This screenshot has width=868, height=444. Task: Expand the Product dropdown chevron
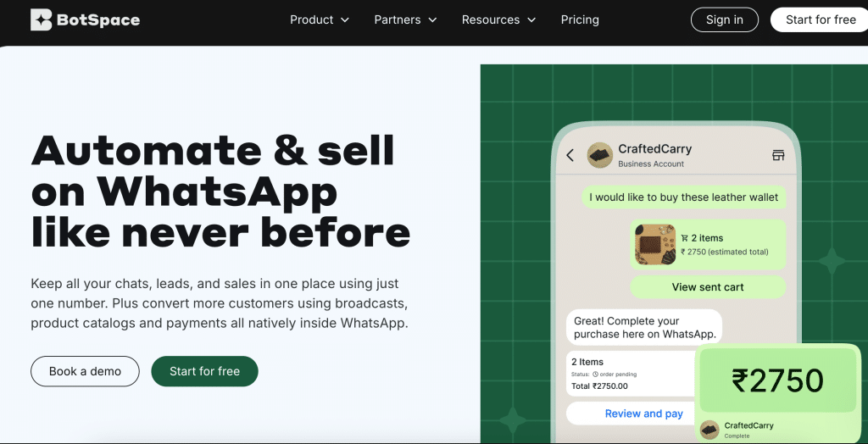pyautogui.click(x=344, y=20)
